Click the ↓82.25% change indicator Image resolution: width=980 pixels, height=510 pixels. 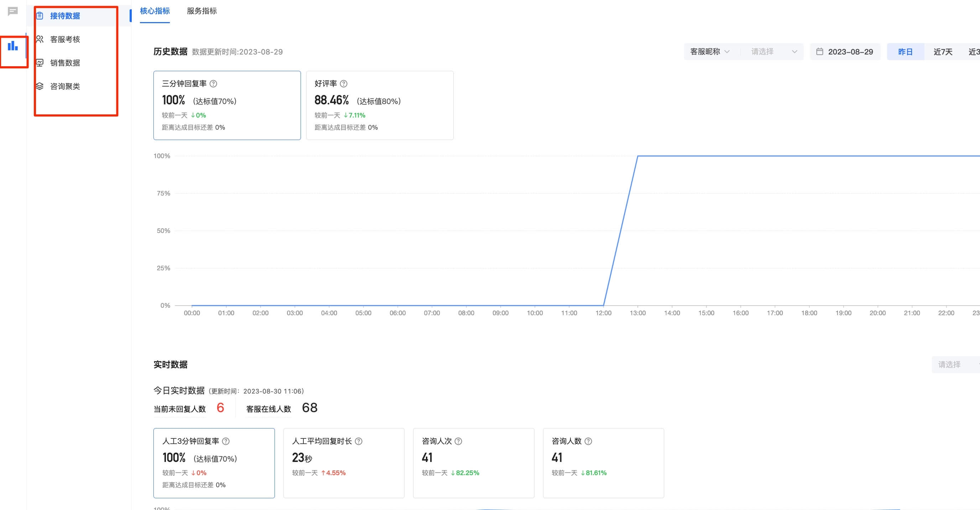coord(465,473)
